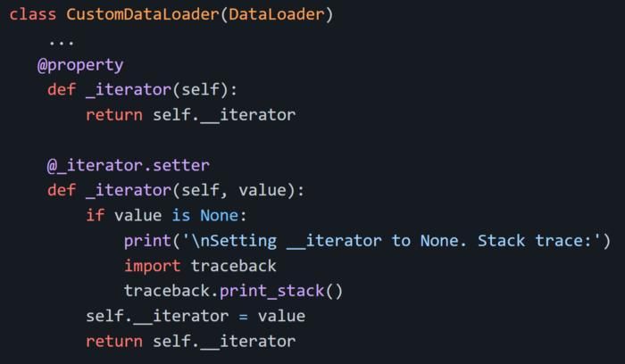Viewport: 625px width, 364px height.
Task: Click the traceback module name after import
Action: click(234, 266)
